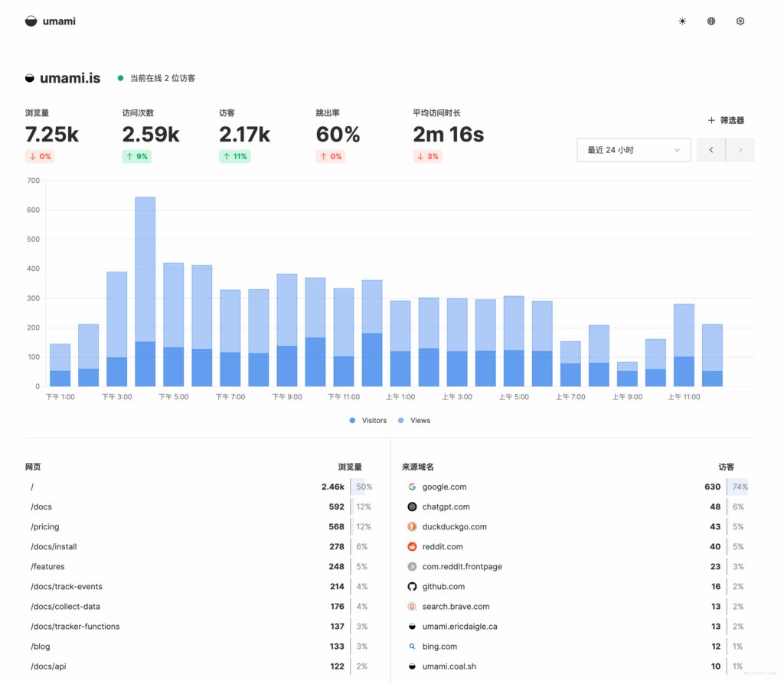Click the search.brave.com favicon

coord(412,607)
